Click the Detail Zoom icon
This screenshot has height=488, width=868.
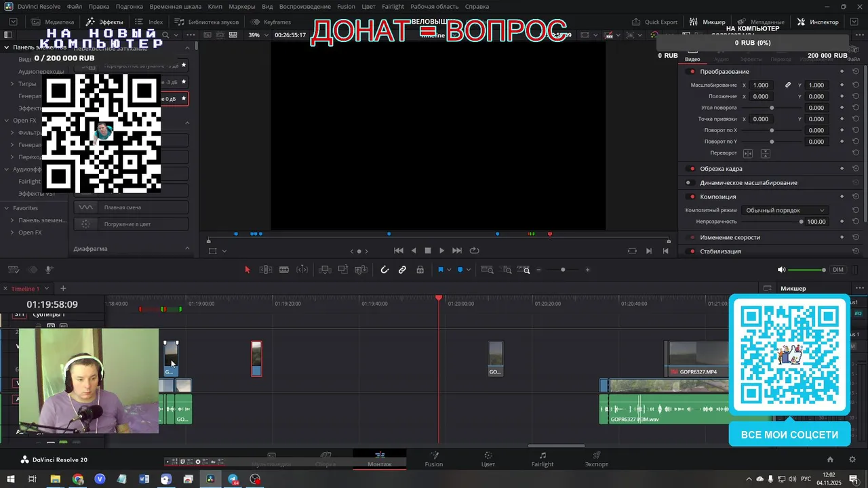507,270
